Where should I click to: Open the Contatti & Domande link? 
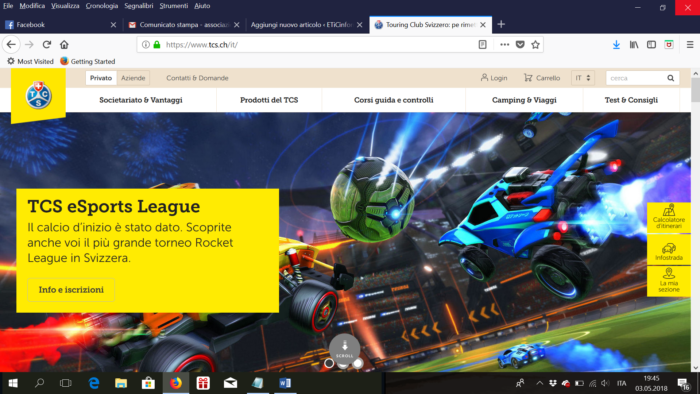pos(197,78)
